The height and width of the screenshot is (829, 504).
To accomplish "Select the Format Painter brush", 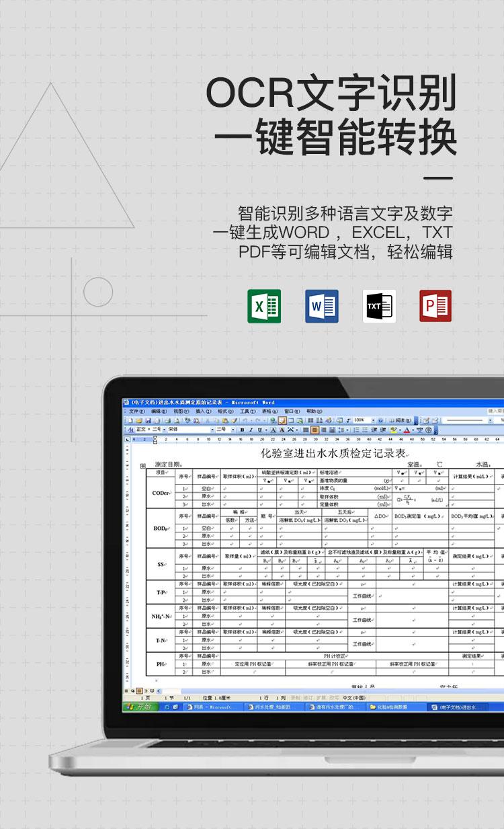I will (234, 420).
